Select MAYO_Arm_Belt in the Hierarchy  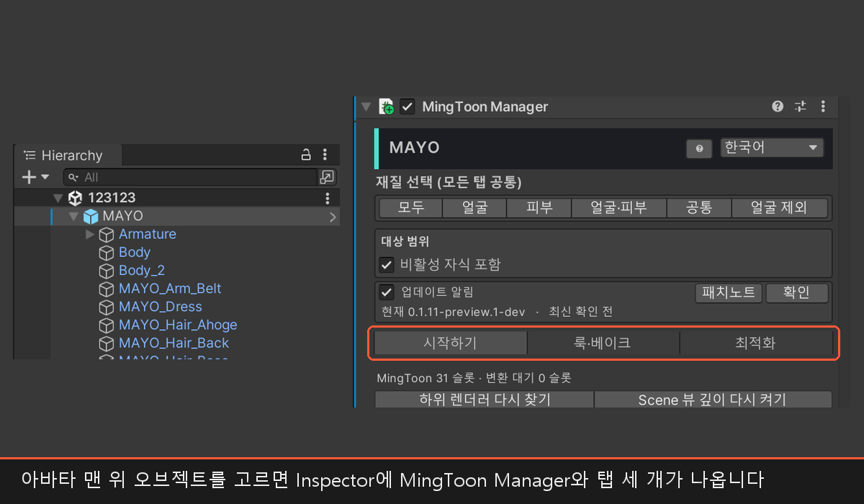tap(170, 289)
